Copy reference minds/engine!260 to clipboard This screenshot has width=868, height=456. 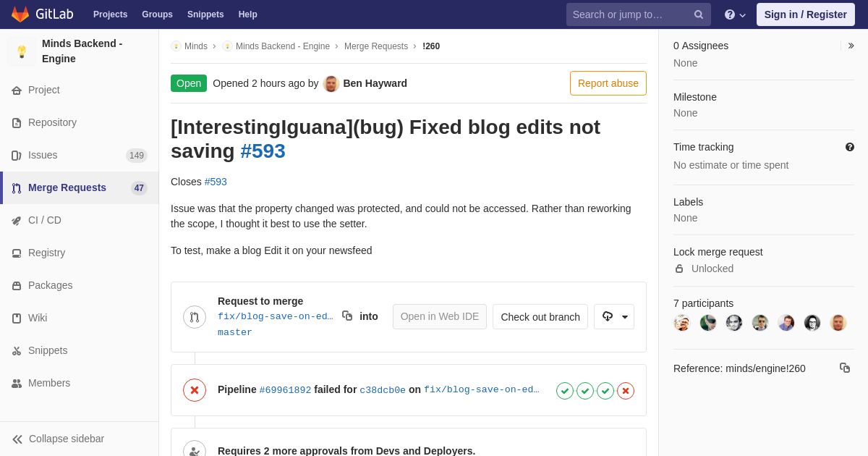pos(845,368)
